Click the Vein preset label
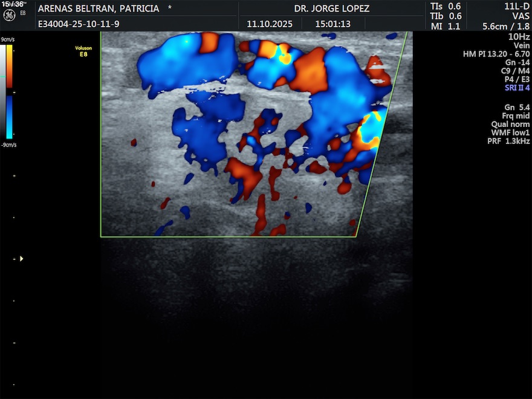 pos(521,45)
